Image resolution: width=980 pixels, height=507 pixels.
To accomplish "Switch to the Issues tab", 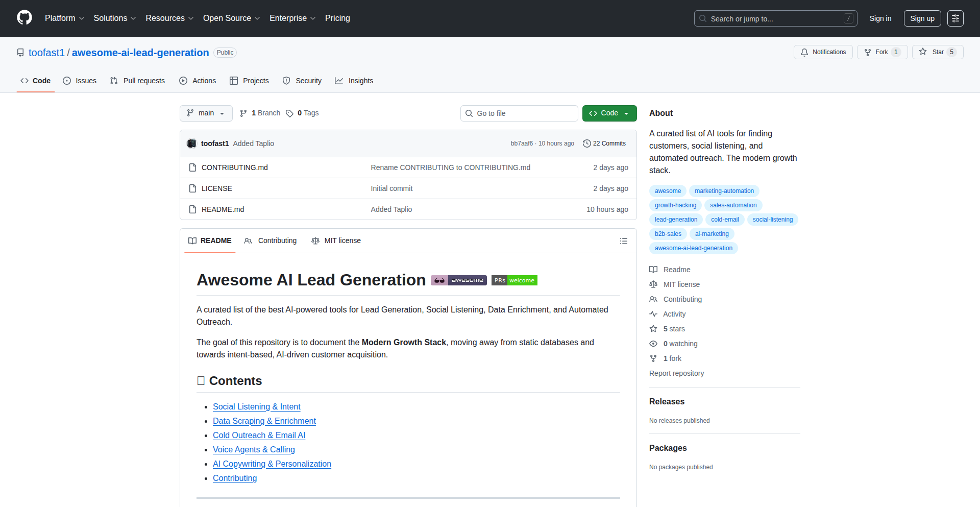I will tap(80, 81).
